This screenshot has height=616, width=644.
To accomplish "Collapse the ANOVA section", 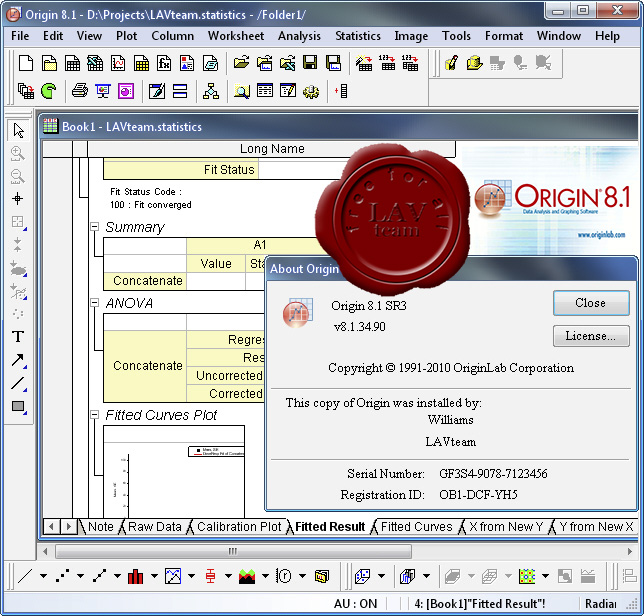I will coord(95,303).
